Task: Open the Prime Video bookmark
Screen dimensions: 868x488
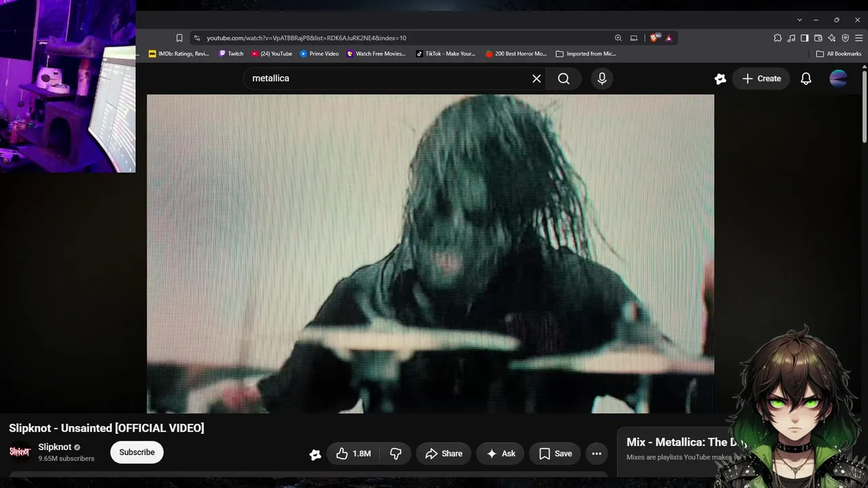Action: click(x=319, y=54)
